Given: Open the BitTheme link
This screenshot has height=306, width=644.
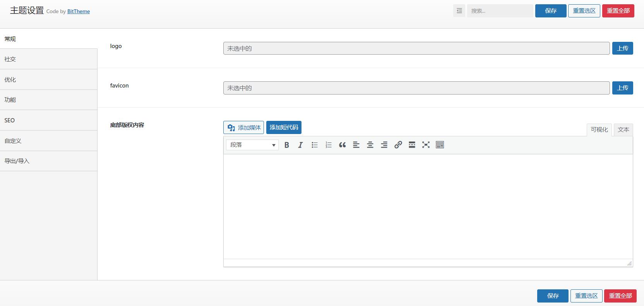Looking at the screenshot, I should [79, 12].
